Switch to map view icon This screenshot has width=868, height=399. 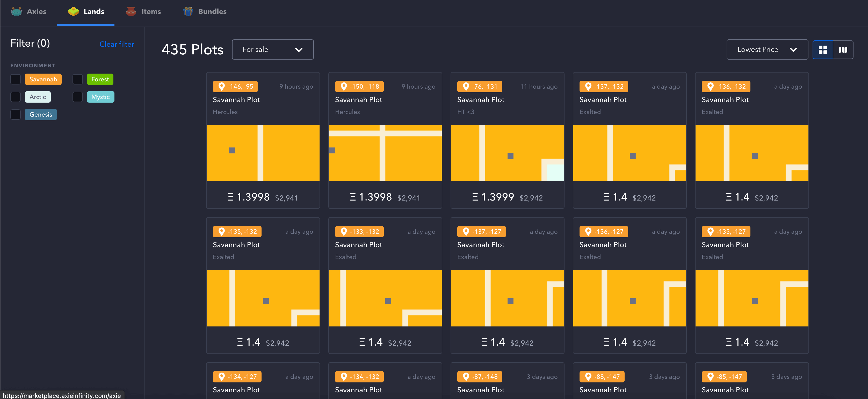[x=843, y=49]
